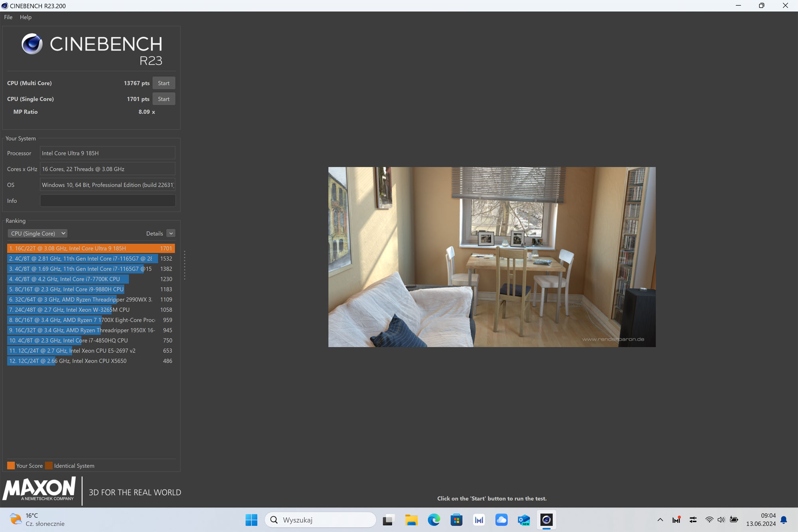Open Outlook (new) from the taskbar
The width and height of the screenshot is (798, 532).
[524, 520]
